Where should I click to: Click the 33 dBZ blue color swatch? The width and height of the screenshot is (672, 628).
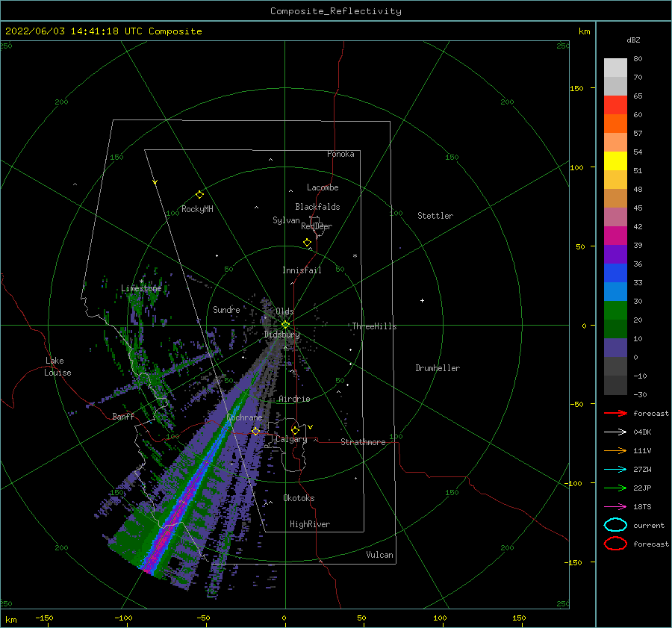click(615, 291)
